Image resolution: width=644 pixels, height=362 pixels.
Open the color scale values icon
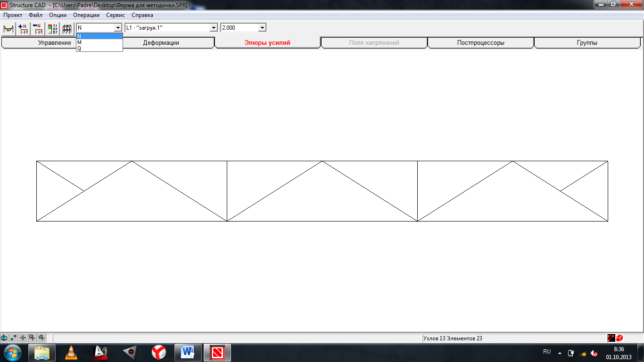[52, 28]
